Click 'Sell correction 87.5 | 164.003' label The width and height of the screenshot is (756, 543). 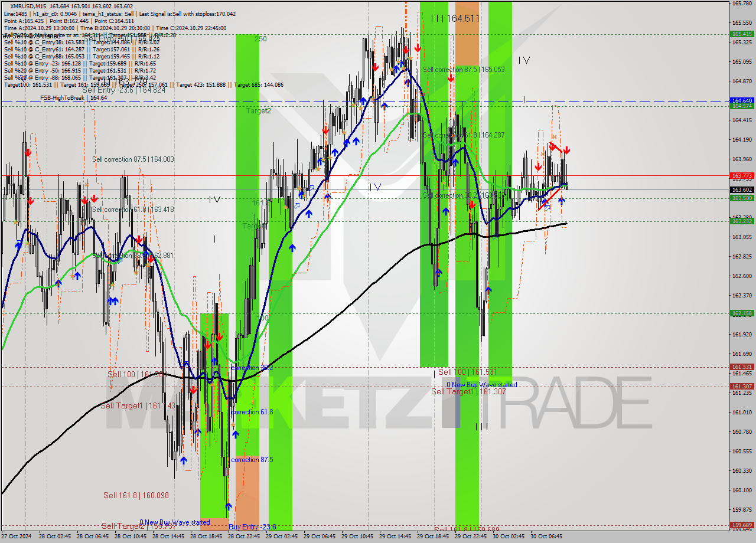point(133,159)
